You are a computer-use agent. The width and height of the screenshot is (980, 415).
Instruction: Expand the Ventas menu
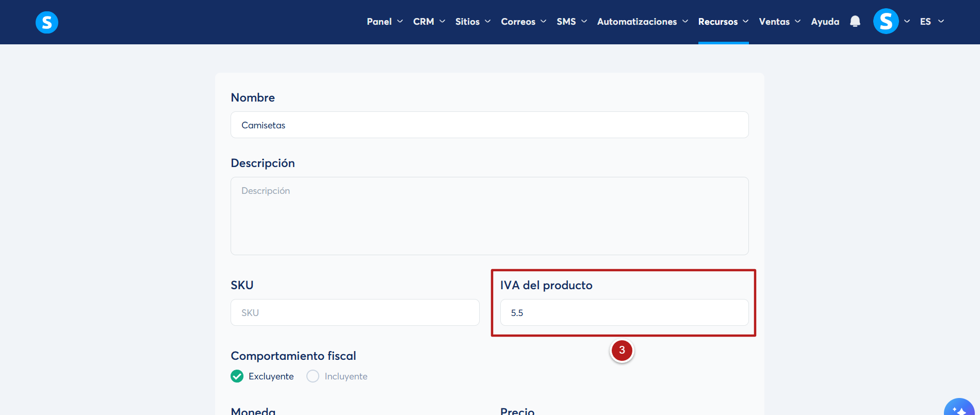click(780, 22)
